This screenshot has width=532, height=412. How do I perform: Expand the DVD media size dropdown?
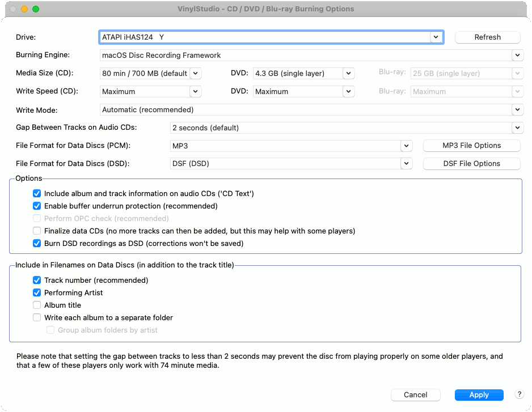[348, 73]
